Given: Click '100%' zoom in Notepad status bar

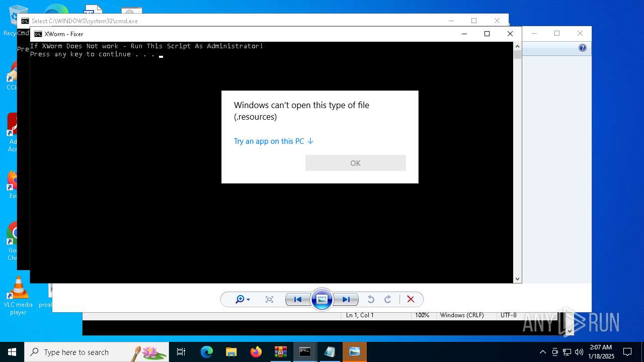Looking at the screenshot, I should tap(422, 315).
